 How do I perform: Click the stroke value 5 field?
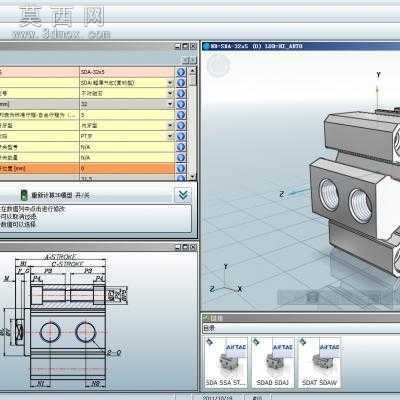127,115
